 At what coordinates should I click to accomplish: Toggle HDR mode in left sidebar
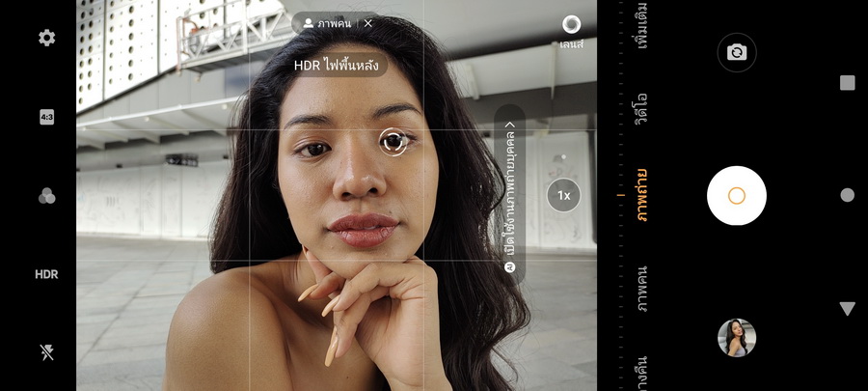(46, 274)
